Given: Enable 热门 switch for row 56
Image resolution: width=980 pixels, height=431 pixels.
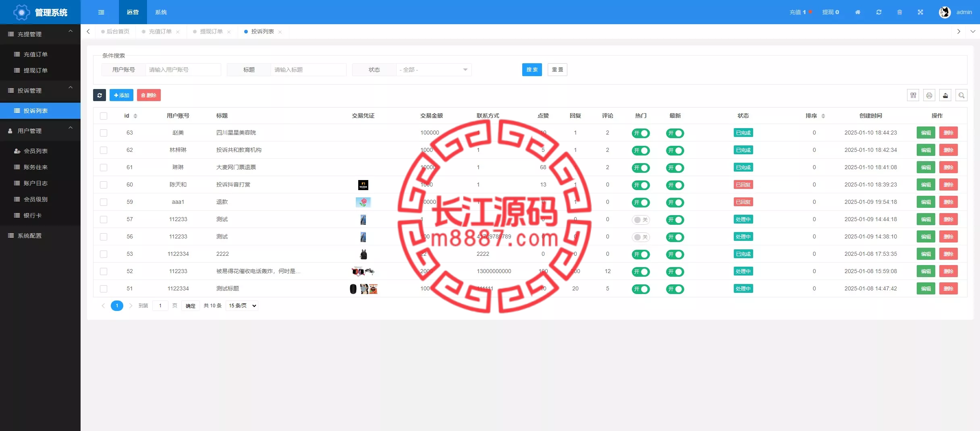Looking at the screenshot, I should tap(641, 237).
